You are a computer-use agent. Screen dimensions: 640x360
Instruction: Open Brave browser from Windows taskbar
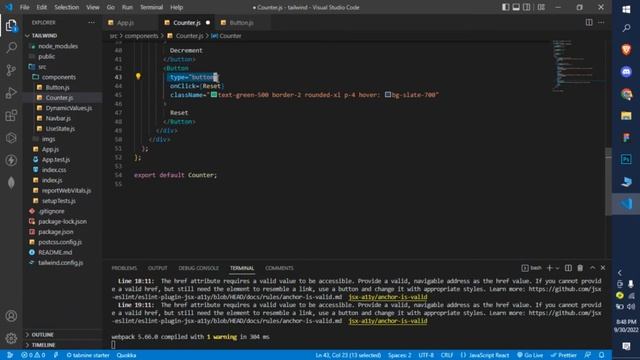[x=626, y=50]
